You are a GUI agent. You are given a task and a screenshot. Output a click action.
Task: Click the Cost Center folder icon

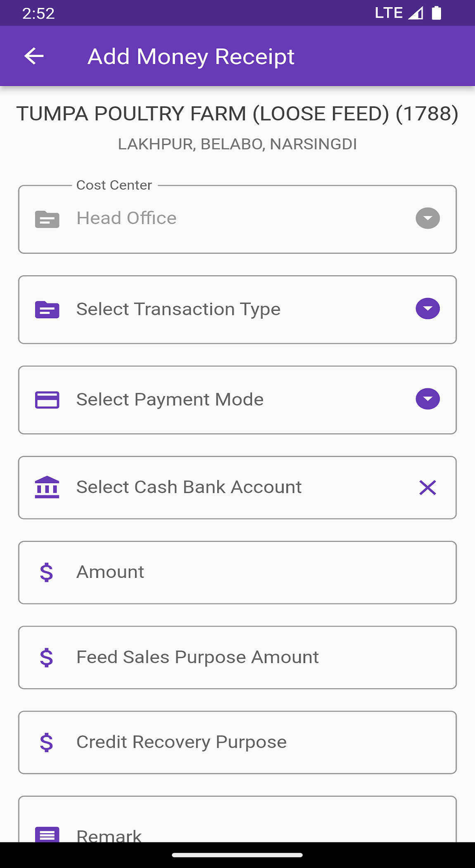coord(47,219)
